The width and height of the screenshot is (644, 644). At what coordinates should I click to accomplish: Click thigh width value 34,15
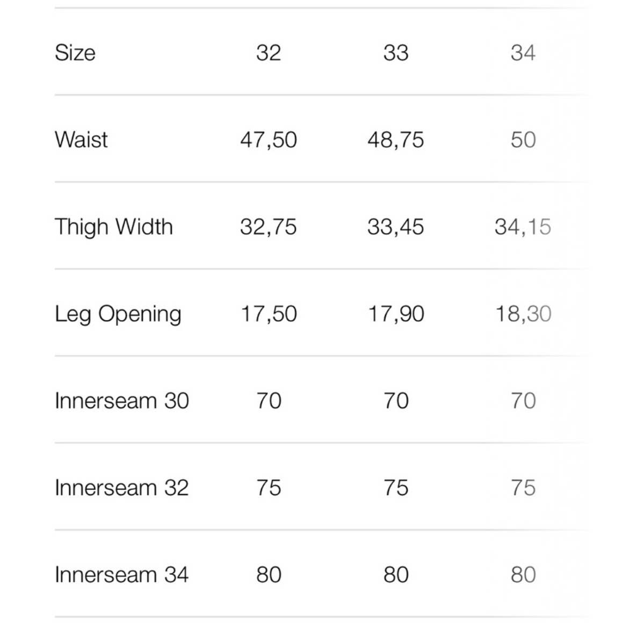tap(523, 227)
